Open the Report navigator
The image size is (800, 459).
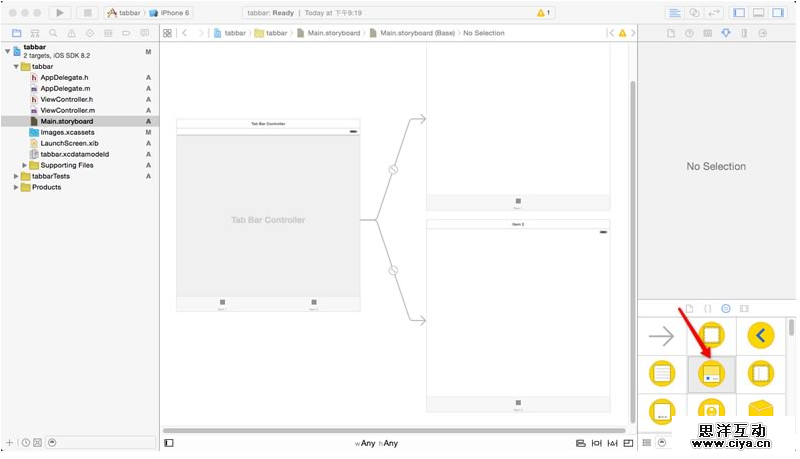[x=145, y=33]
